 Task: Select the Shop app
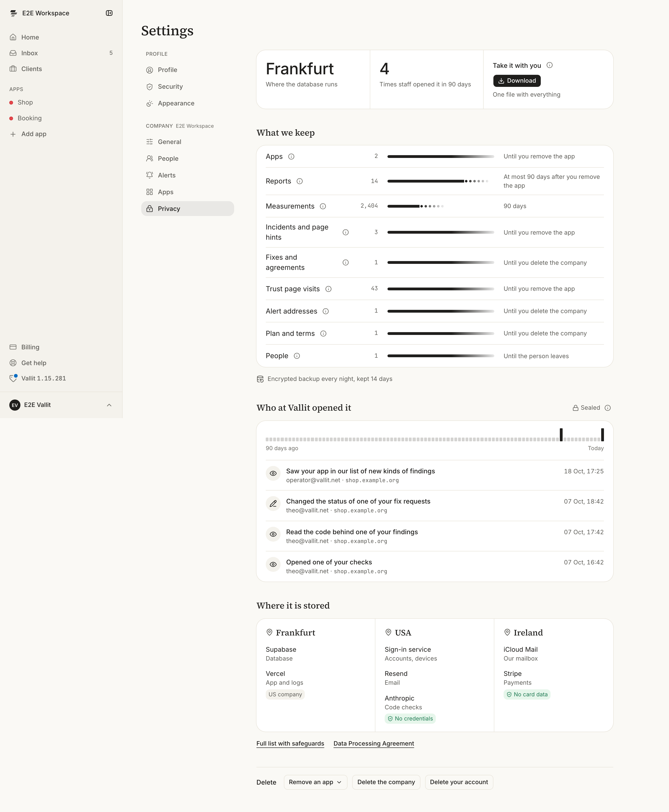[x=61, y=102]
